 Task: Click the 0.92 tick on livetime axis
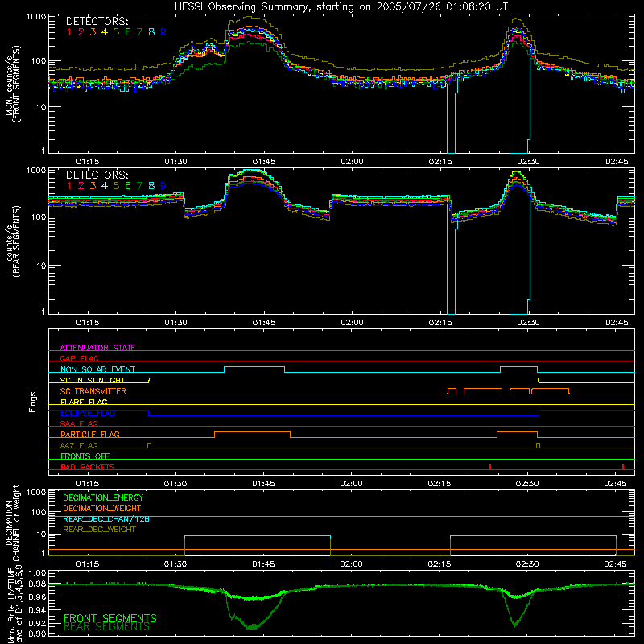(38, 622)
